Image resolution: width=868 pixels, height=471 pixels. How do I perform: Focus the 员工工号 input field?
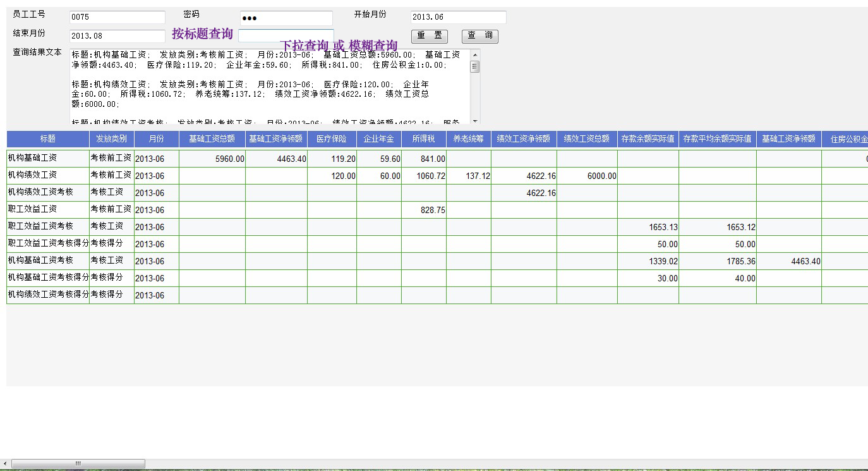[x=117, y=18]
